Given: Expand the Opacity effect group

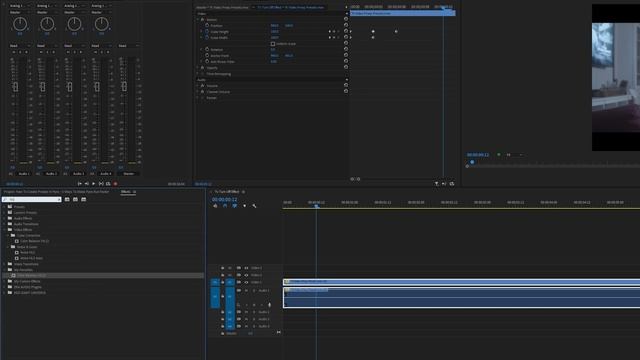Looking at the screenshot, I should tap(198, 68).
